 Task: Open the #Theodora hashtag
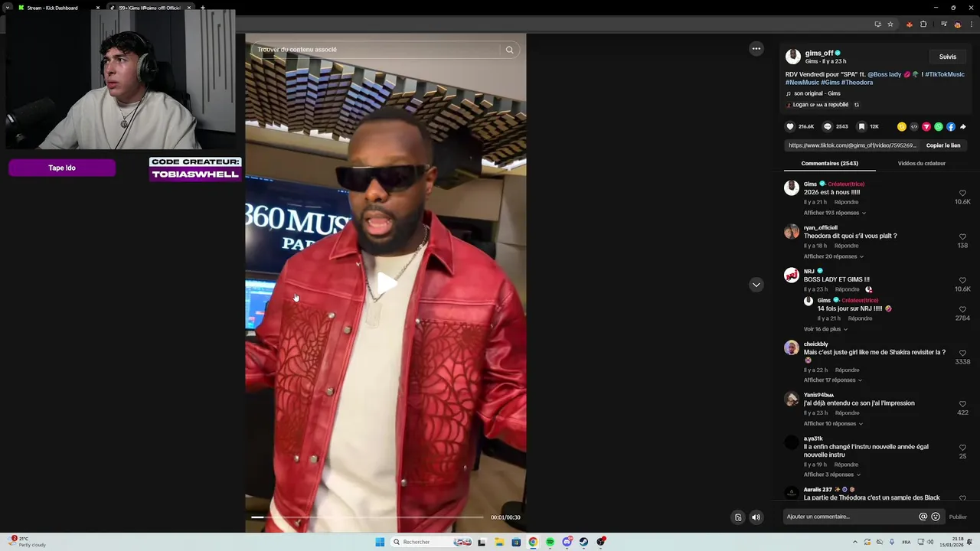[857, 82]
